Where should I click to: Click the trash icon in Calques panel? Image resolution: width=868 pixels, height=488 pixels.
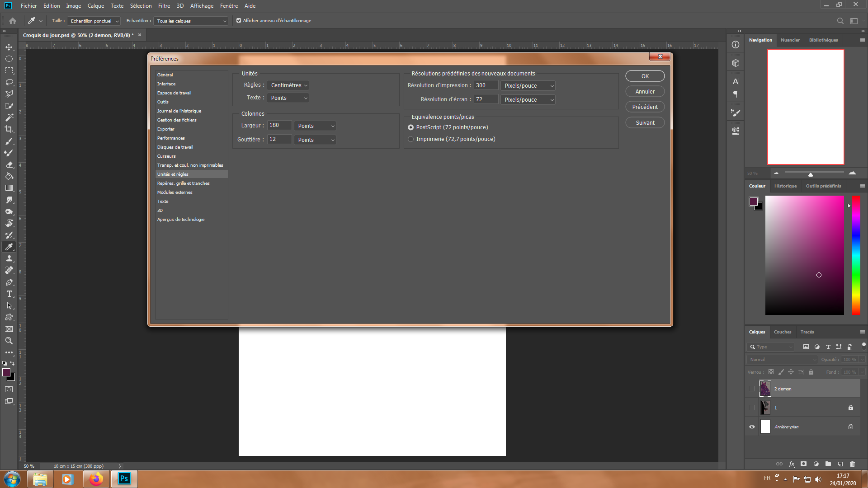click(x=852, y=464)
